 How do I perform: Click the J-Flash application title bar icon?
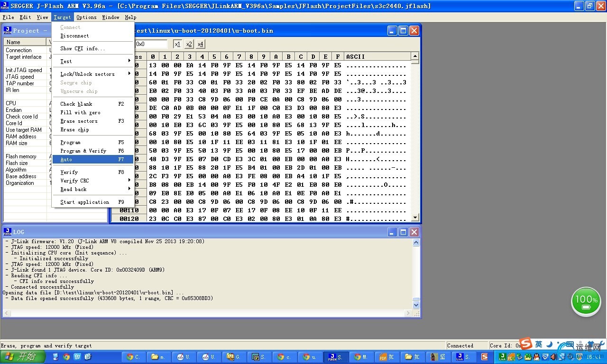[x=5, y=6]
